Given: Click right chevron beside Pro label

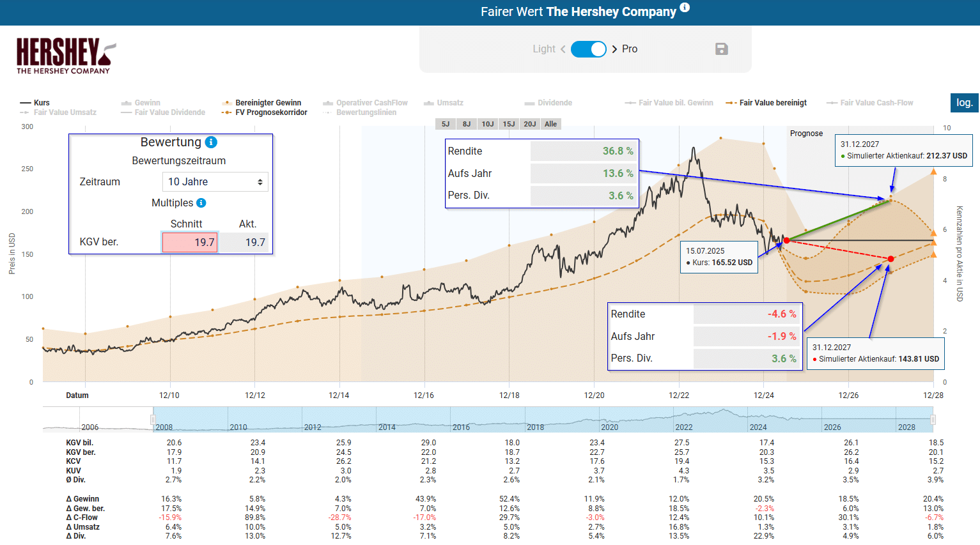Looking at the screenshot, I should point(614,49).
